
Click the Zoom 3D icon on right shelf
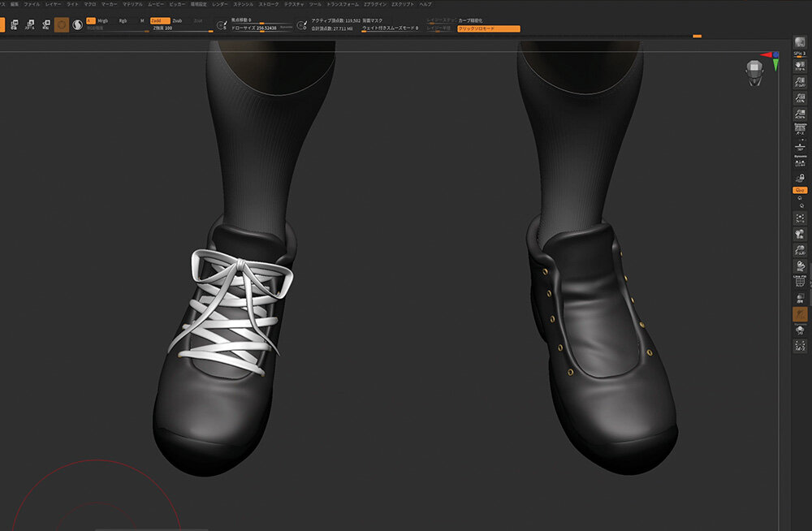pyautogui.click(x=800, y=250)
